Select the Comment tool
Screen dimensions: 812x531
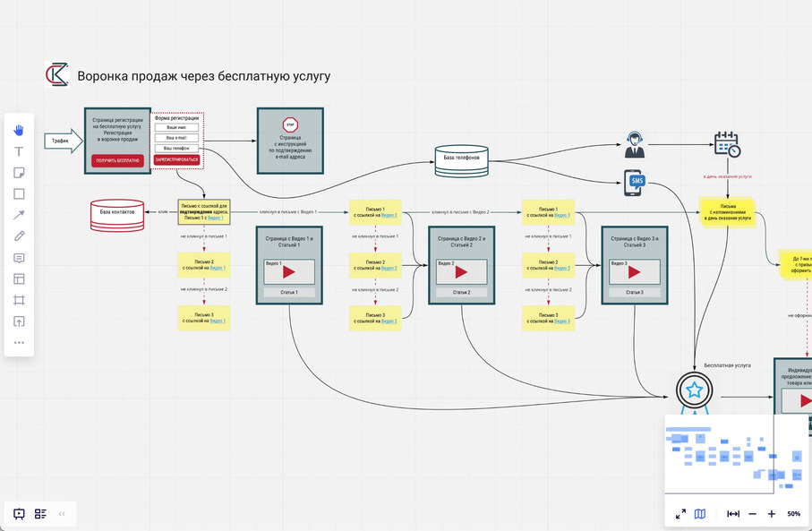[x=19, y=258]
